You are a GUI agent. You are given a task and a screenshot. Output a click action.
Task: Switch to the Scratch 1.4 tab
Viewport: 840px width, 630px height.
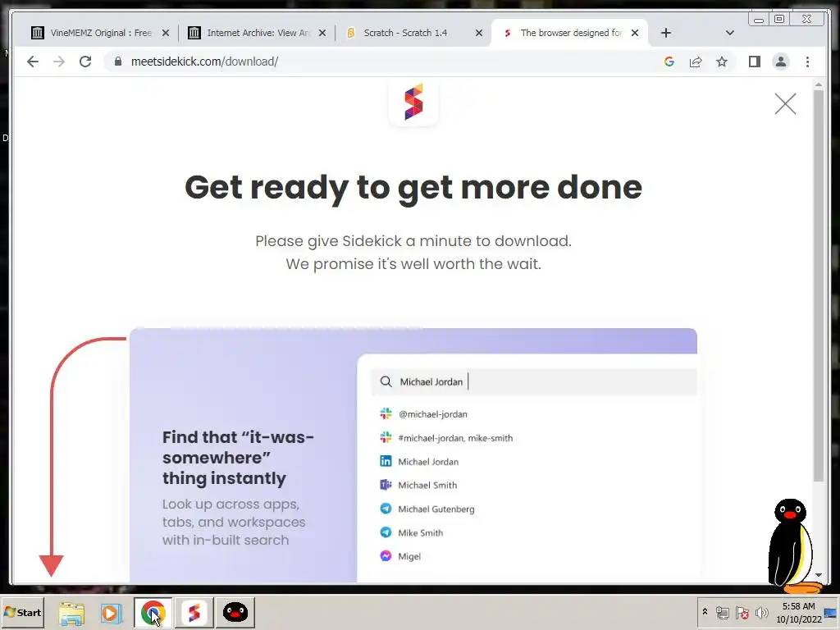pyautogui.click(x=413, y=33)
